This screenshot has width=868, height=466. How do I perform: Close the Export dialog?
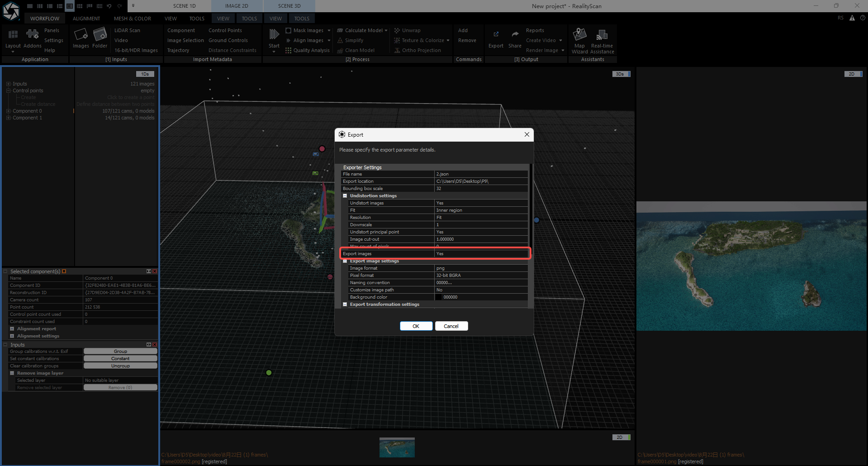point(527,134)
